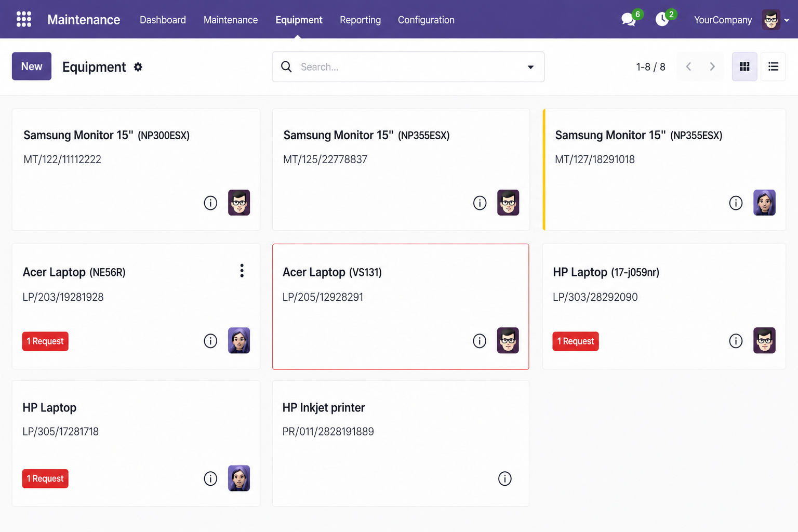Screen dimensions: 798x532
Task: Open the Configuration menu
Action: click(426, 20)
